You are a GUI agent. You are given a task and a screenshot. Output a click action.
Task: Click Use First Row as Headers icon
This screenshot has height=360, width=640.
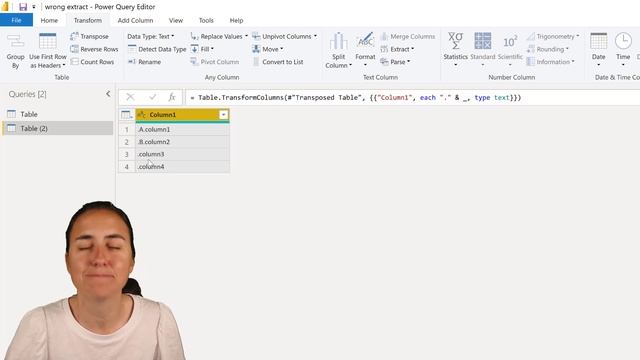coord(47,42)
